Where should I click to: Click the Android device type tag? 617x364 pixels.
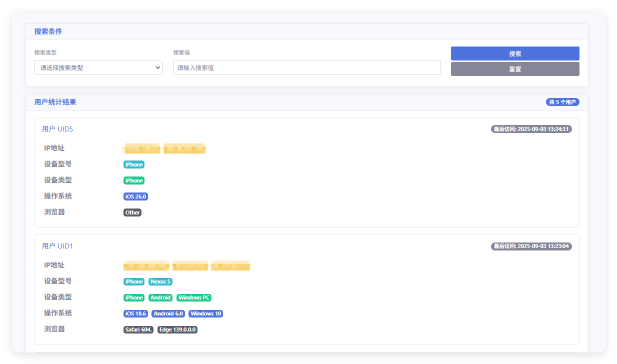click(x=160, y=297)
